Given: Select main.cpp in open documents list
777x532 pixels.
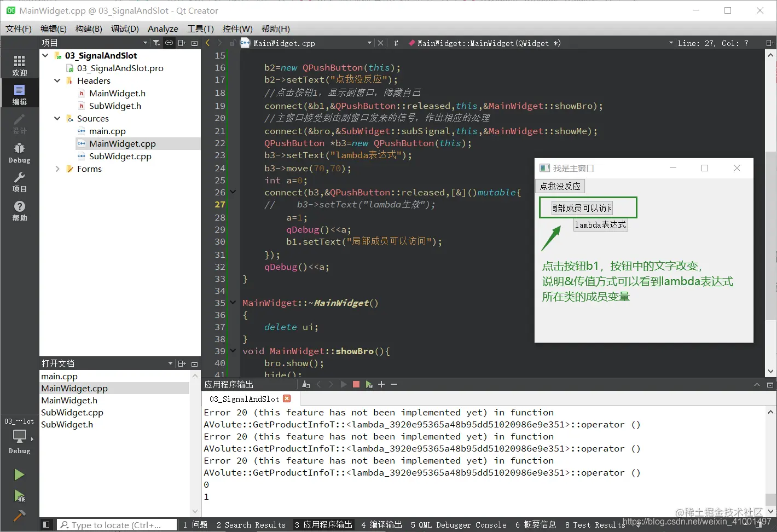Looking at the screenshot, I should click(60, 376).
